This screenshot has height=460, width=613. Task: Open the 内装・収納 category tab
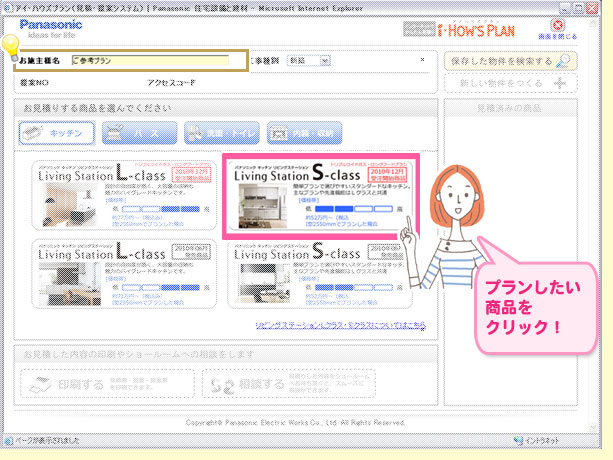[305, 131]
